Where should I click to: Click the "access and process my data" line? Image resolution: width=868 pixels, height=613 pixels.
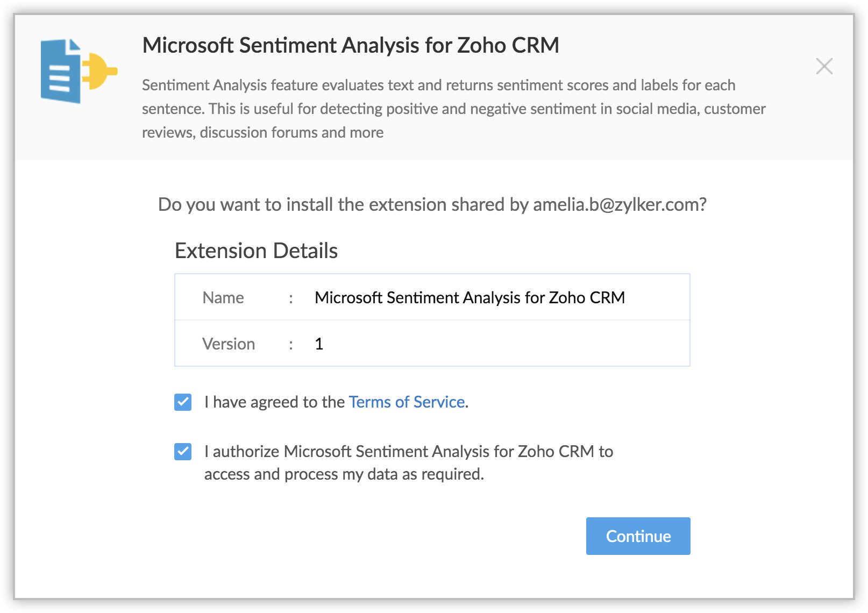344,474
